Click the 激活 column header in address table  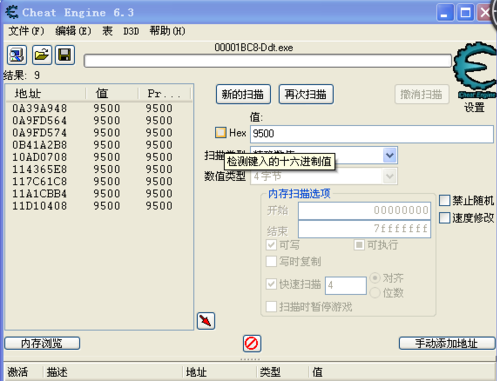click(x=23, y=372)
